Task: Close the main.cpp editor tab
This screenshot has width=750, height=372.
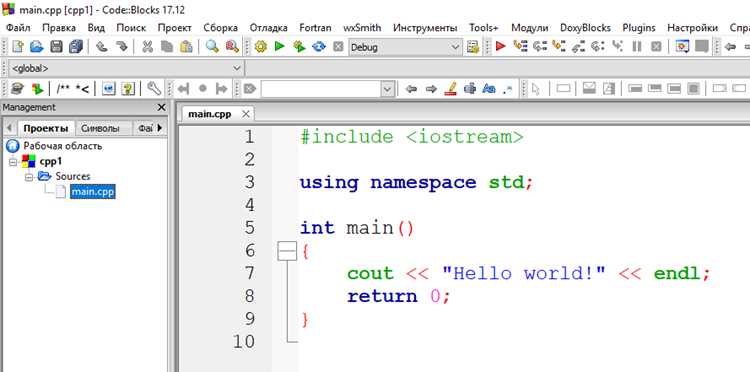Action: click(x=245, y=114)
